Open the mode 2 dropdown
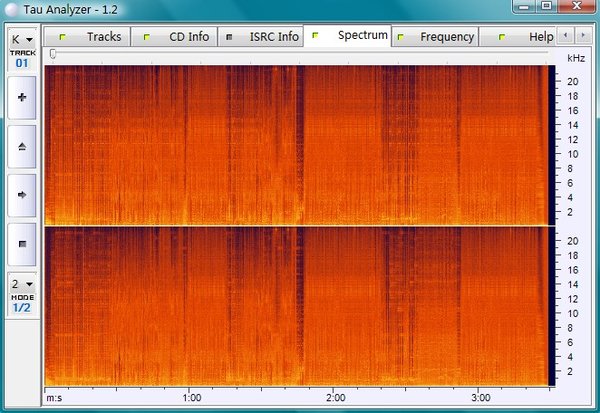This screenshot has height=413, width=600. (x=22, y=284)
